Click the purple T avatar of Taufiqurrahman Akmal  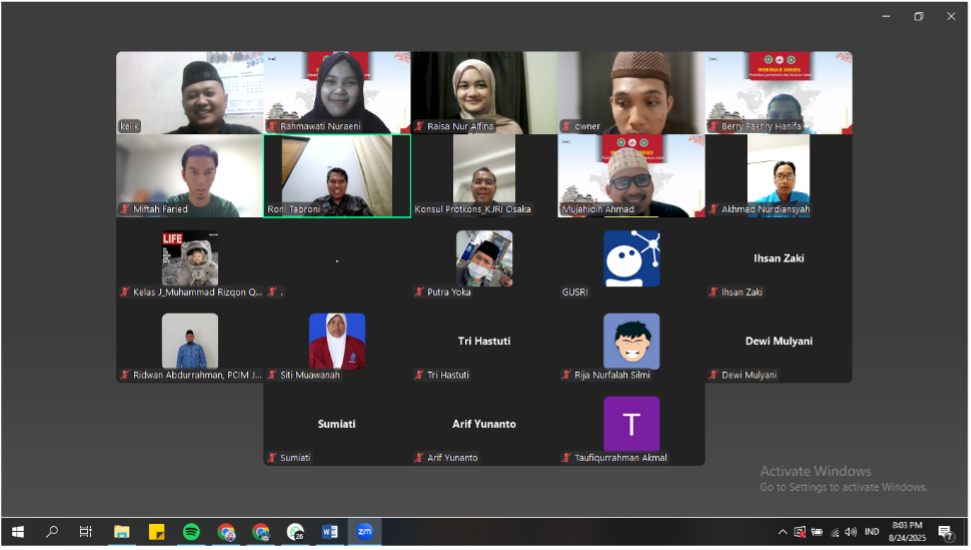pyautogui.click(x=631, y=424)
